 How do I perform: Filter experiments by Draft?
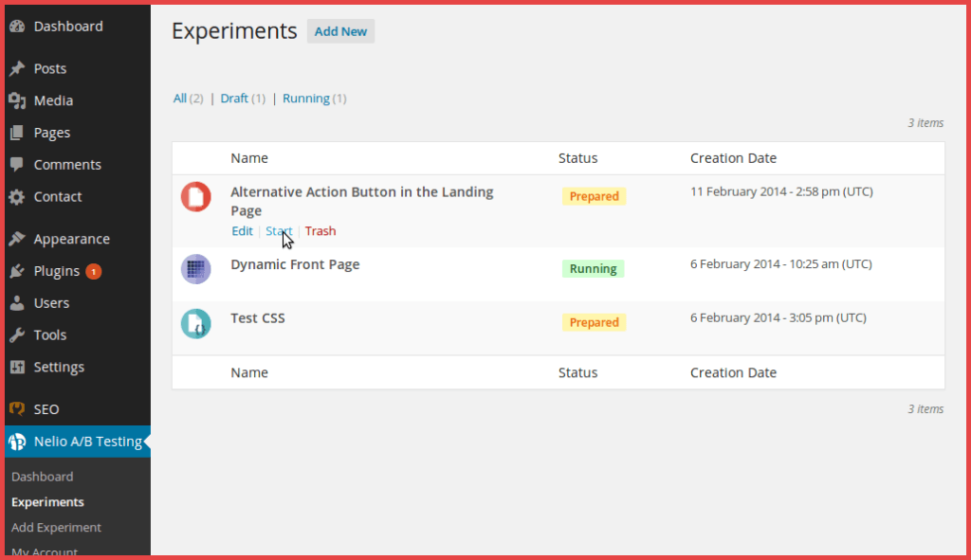pyautogui.click(x=234, y=99)
